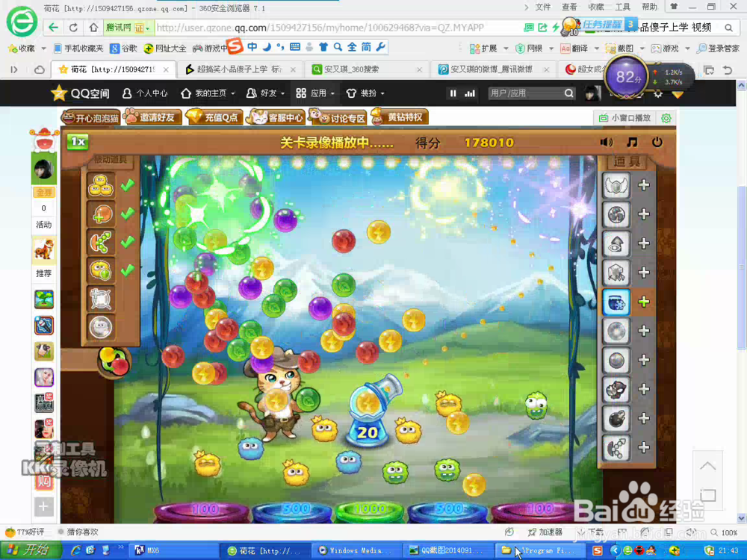
Task: Open 网址大全 bookmark
Action: pos(165,48)
